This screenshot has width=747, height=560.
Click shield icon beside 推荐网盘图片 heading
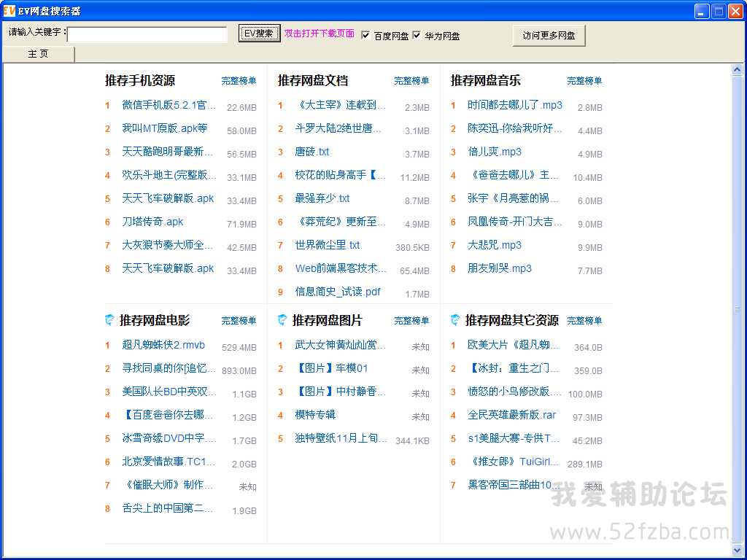[x=282, y=320]
